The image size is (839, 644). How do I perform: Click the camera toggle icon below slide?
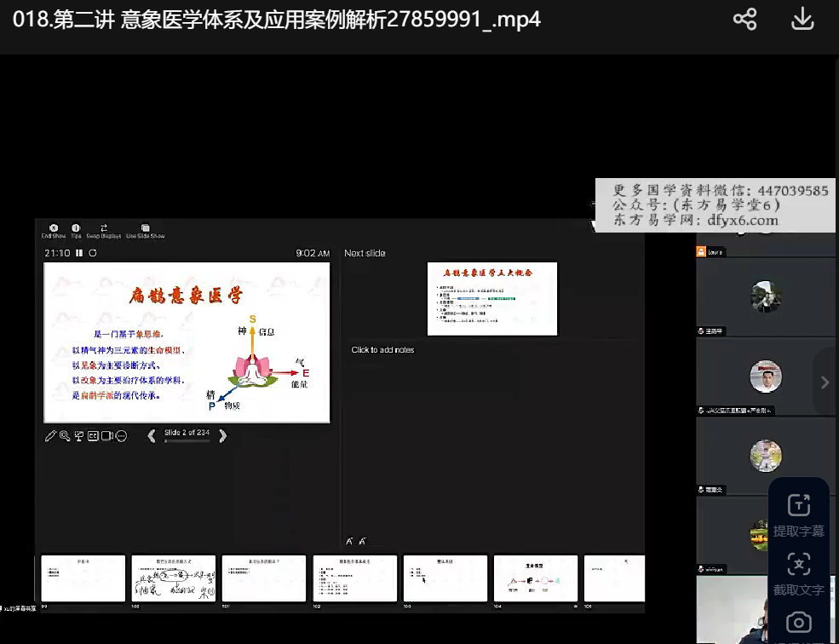[x=107, y=436]
